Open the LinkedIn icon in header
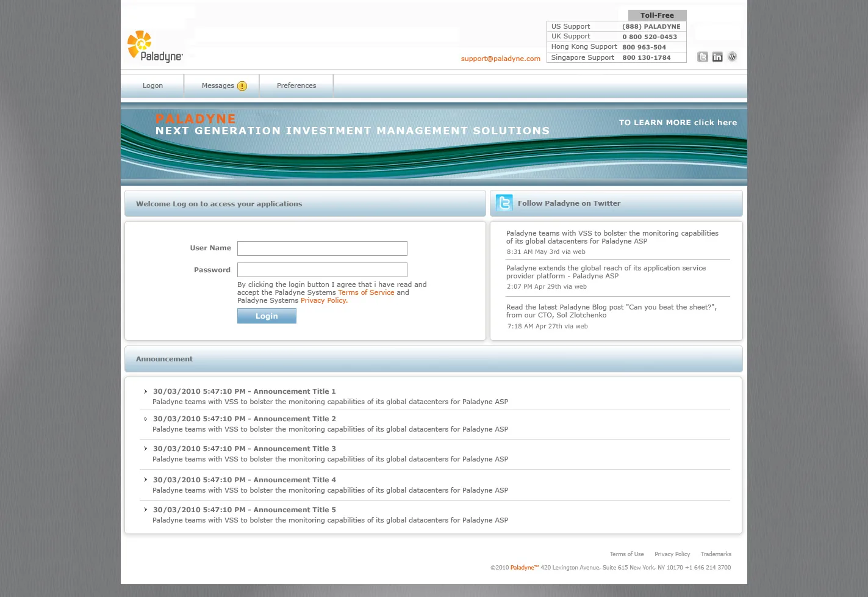 click(717, 57)
